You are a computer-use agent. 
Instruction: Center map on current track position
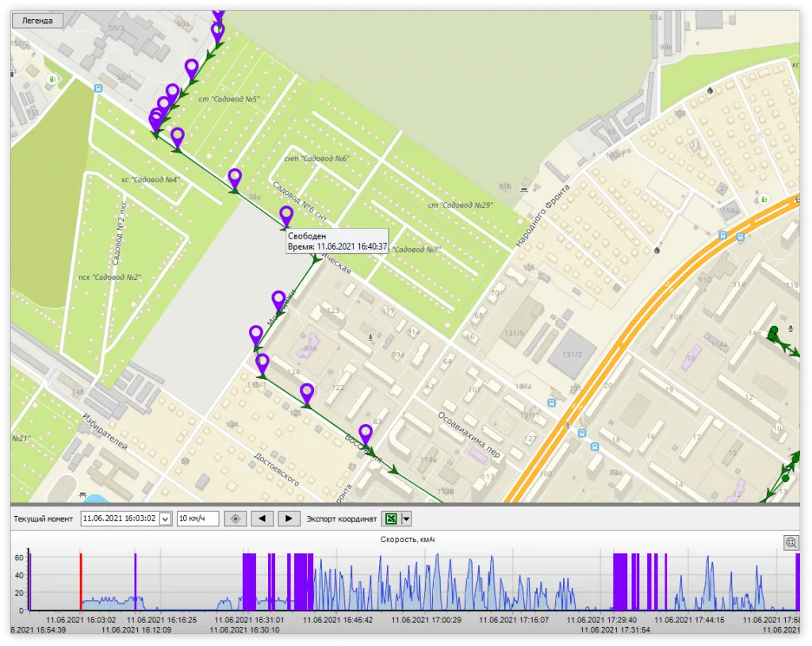coord(235,518)
